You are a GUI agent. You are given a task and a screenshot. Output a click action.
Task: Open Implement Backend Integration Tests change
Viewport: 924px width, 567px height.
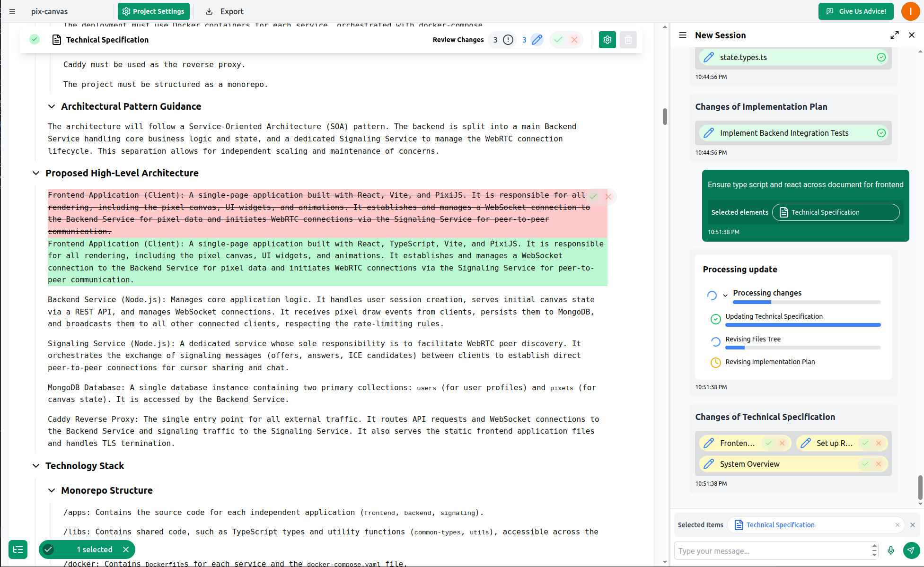784,133
